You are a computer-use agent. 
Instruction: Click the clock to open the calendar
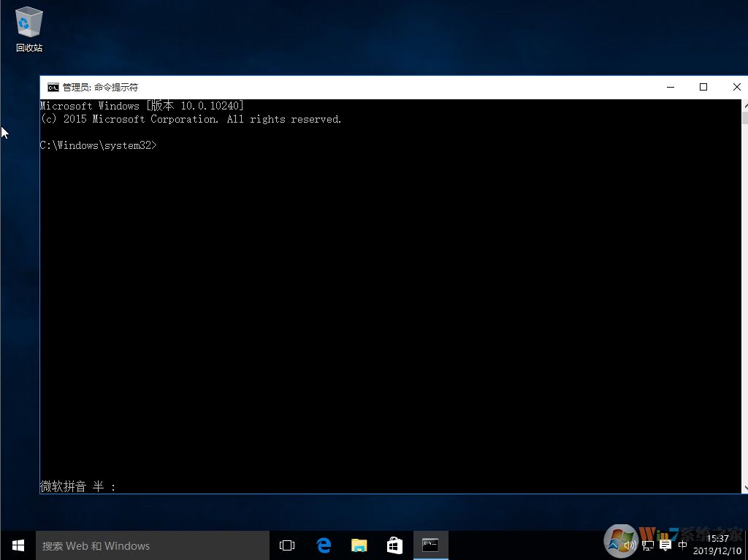coord(718,545)
